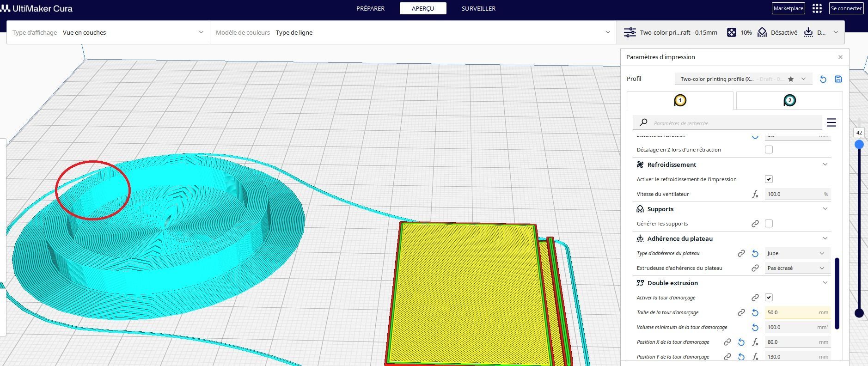Click the layer slider upper handle

(x=859, y=145)
